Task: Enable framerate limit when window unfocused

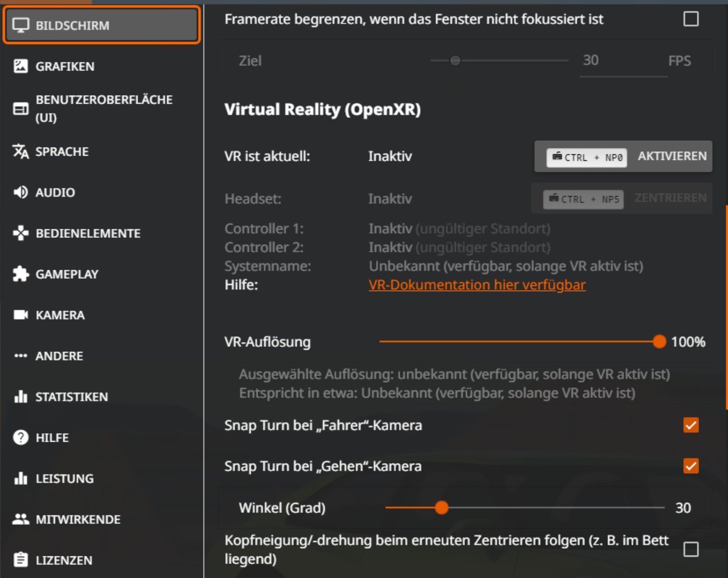Action: click(691, 19)
